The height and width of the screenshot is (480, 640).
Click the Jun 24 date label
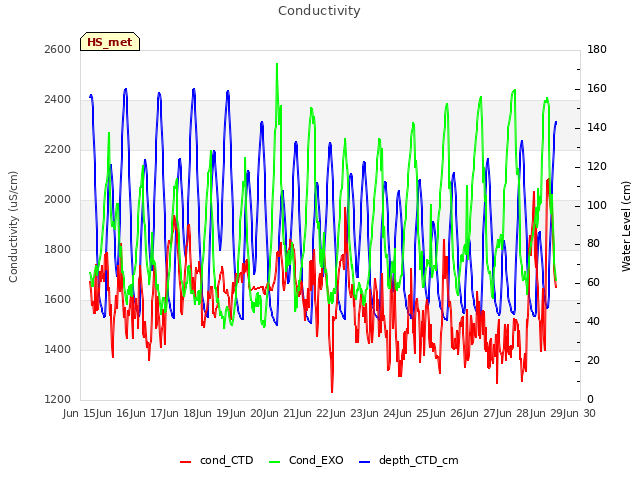(381, 413)
